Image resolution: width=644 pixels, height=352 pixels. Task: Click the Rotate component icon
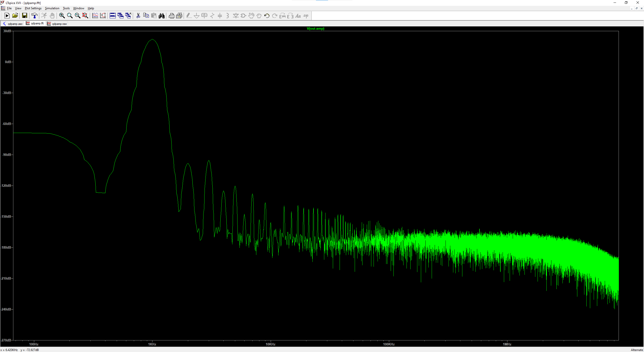coord(283,16)
